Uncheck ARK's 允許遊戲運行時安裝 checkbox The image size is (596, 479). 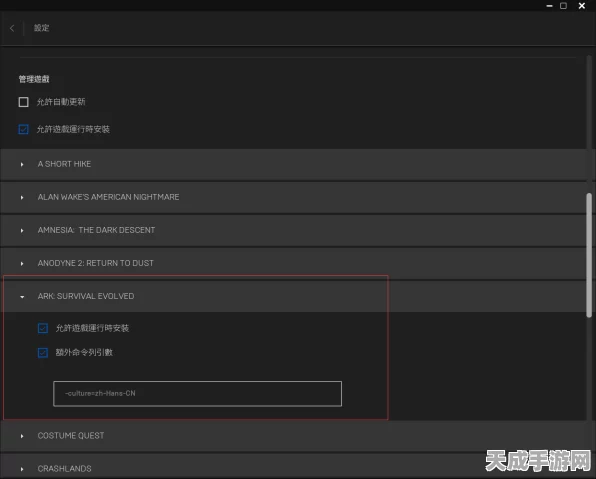(x=43, y=328)
